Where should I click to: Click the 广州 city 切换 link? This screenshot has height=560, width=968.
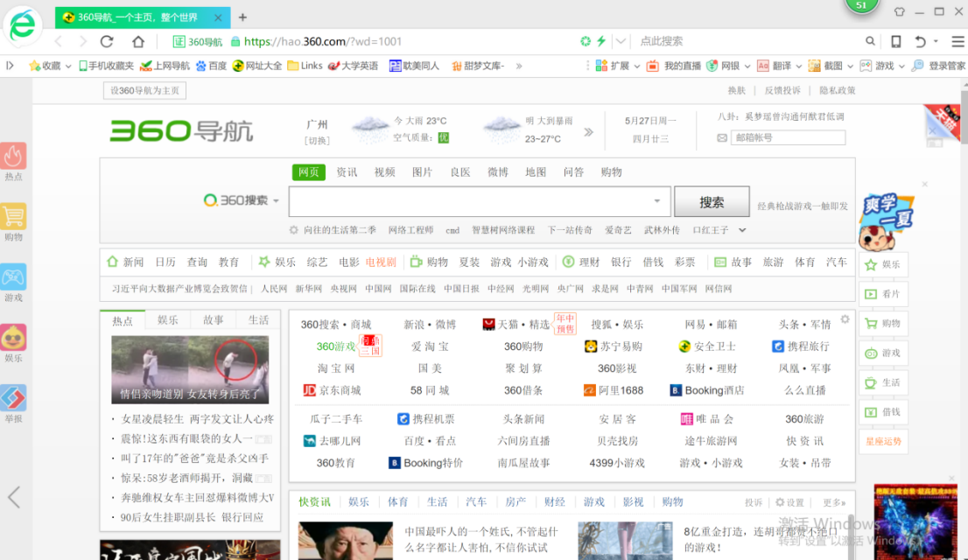pos(318,140)
